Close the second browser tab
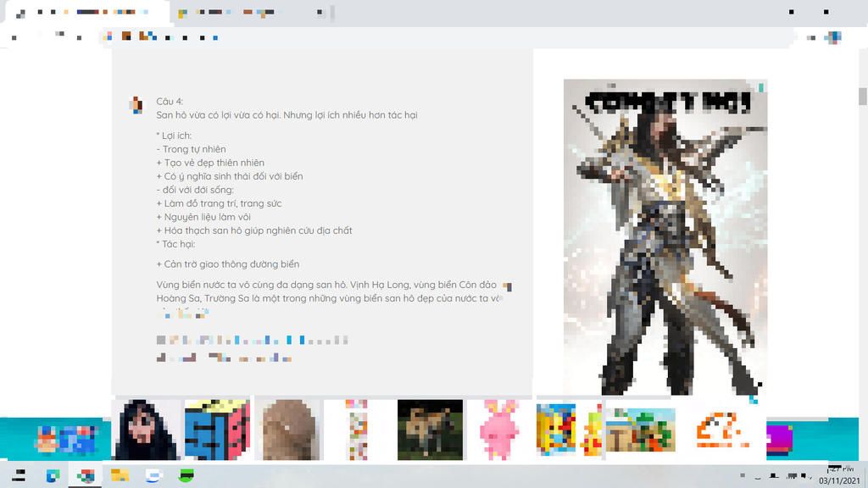The image size is (868, 488). (x=320, y=12)
